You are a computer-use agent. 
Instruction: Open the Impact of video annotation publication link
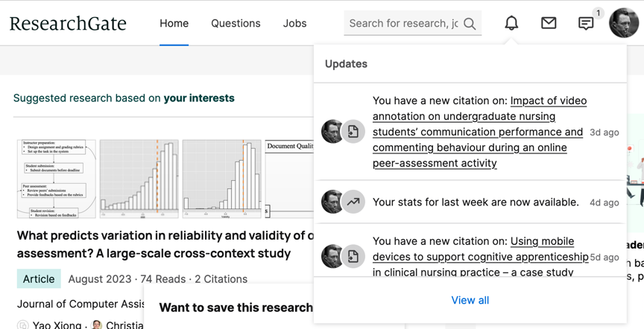point(478,132)
